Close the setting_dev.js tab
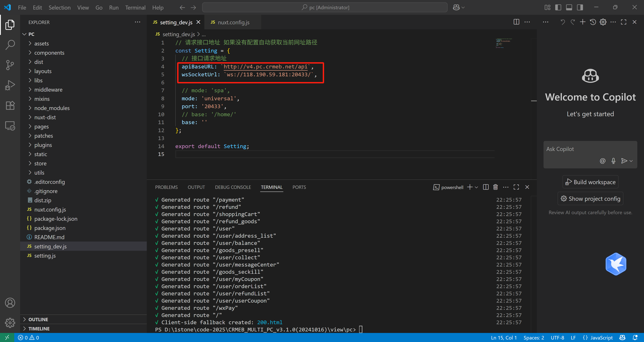 [x=198, y=22]
